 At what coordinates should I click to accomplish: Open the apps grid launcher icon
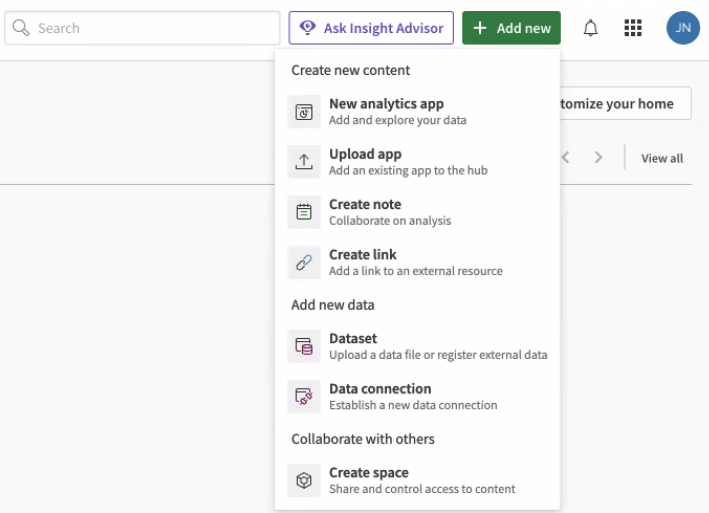pos(633,28)
